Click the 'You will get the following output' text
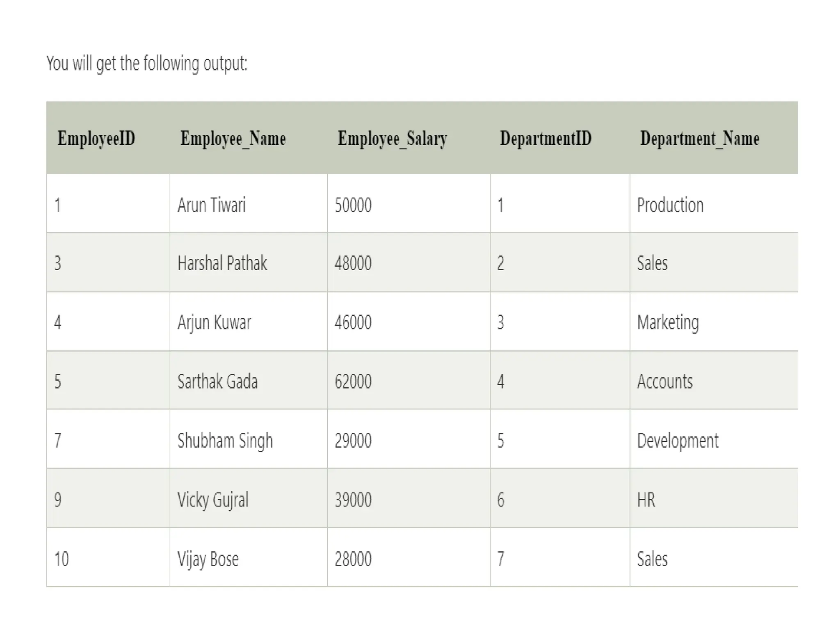 point(147,64)
